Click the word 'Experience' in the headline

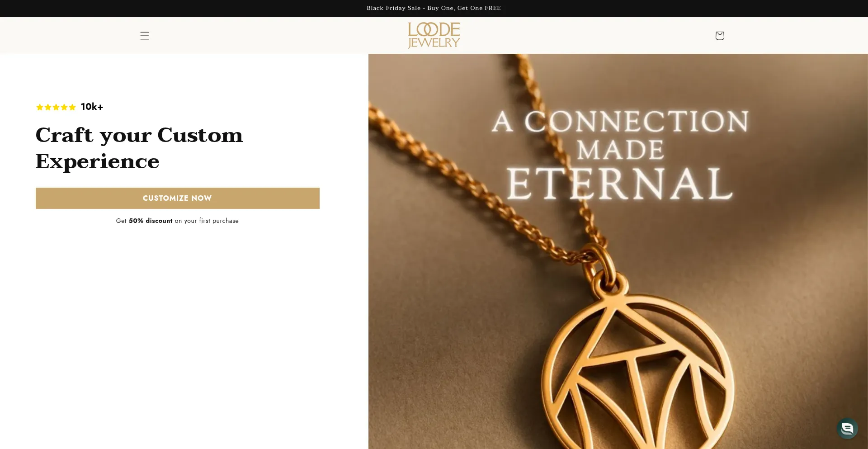98,161
